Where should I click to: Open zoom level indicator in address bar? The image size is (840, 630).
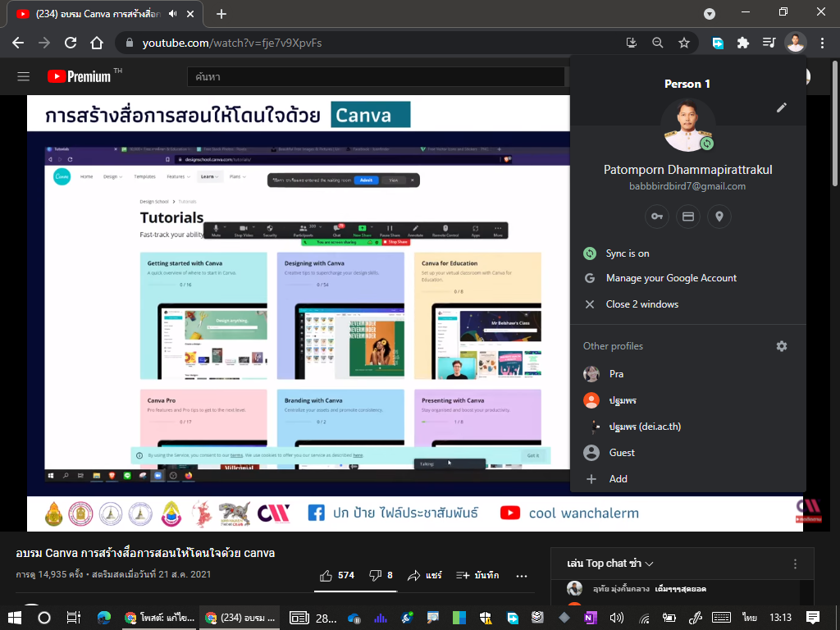coord(657,43)
